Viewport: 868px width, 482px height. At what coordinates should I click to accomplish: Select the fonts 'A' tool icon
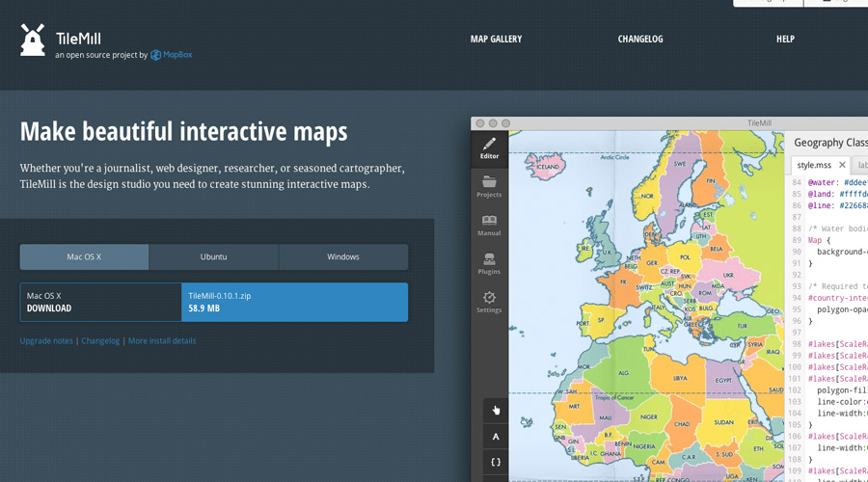[x=496, y=437]
